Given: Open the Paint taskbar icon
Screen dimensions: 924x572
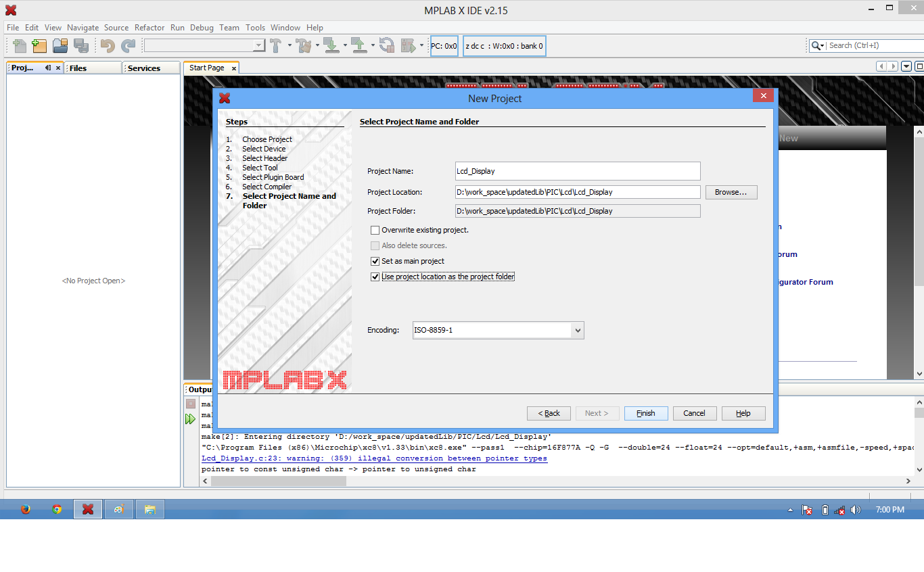Looking at the screenshot, I should [118, 509].
